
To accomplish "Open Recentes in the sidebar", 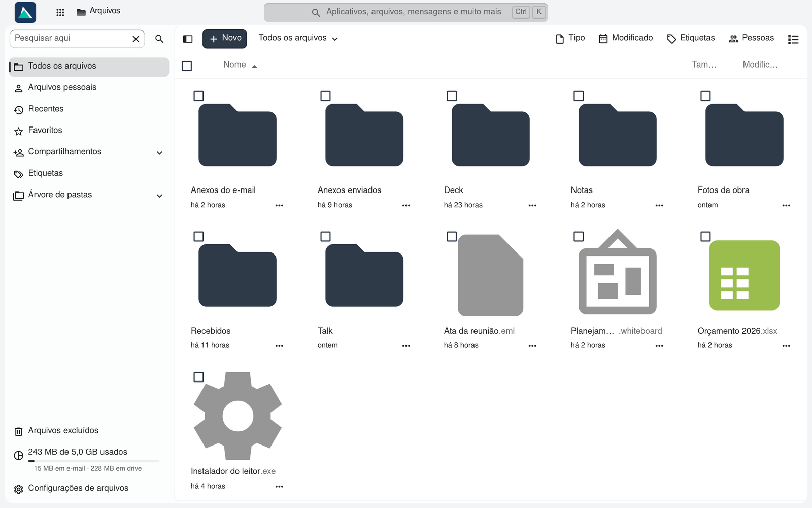I will click(89, 109).
